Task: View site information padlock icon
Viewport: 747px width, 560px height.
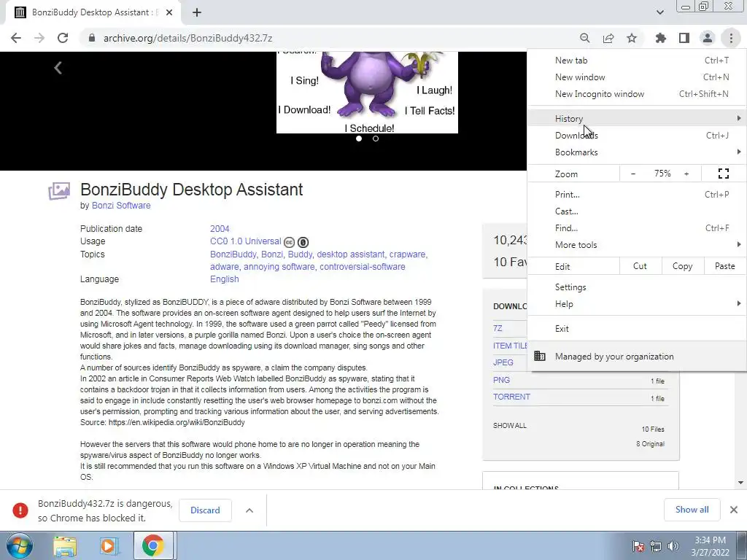Action: pos(92,38)
